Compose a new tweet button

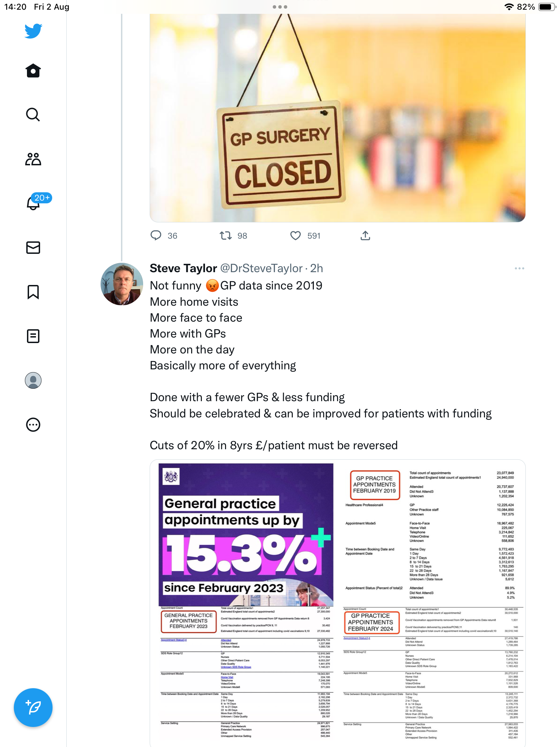tap(33, 708)
